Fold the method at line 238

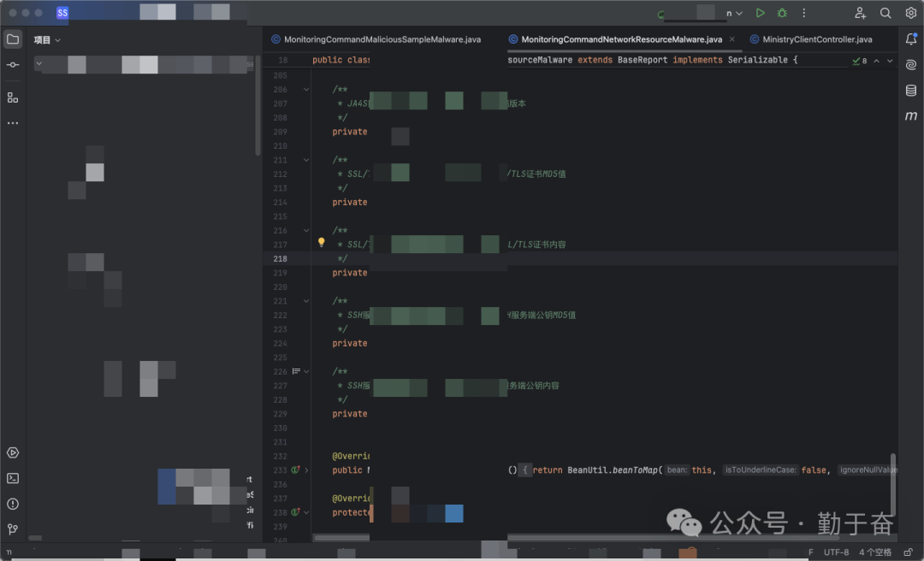pos(306,512)
